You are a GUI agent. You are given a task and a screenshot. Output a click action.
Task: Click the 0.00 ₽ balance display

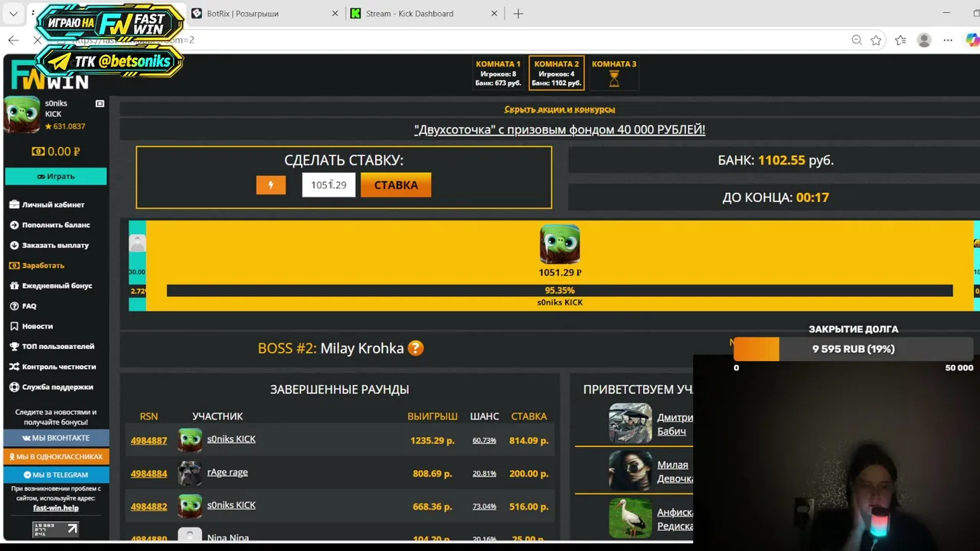[x=55, y=152]
